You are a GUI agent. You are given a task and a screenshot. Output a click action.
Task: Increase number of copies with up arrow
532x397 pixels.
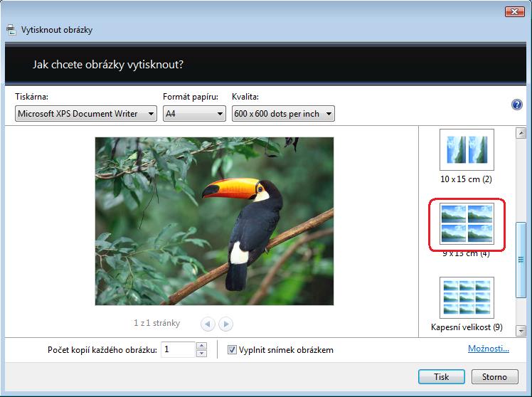[x=201, y=346]
